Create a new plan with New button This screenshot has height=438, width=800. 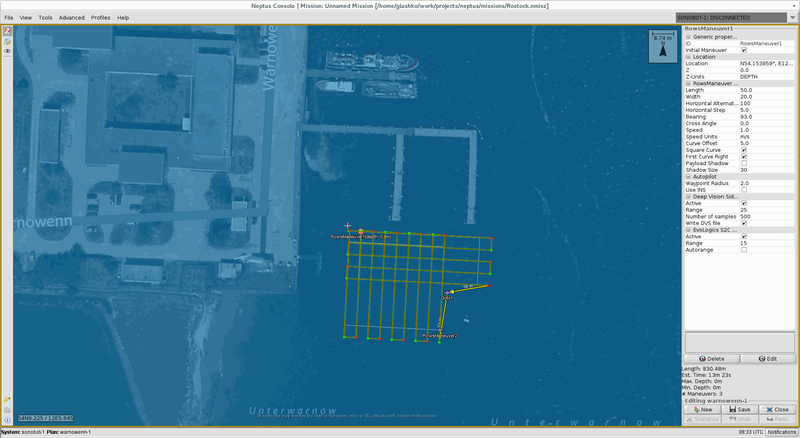coord(701,409)
